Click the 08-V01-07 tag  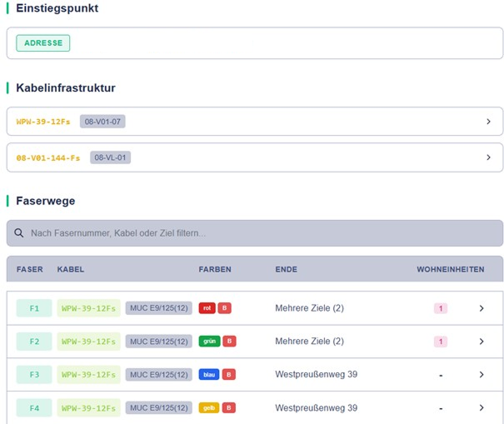point(102,122)
